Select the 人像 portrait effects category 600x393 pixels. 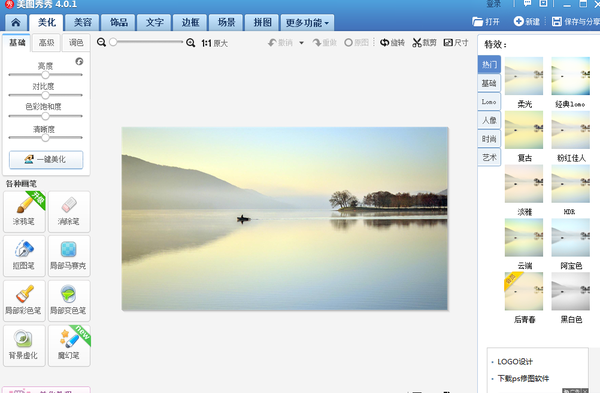(x=489, y=120)
